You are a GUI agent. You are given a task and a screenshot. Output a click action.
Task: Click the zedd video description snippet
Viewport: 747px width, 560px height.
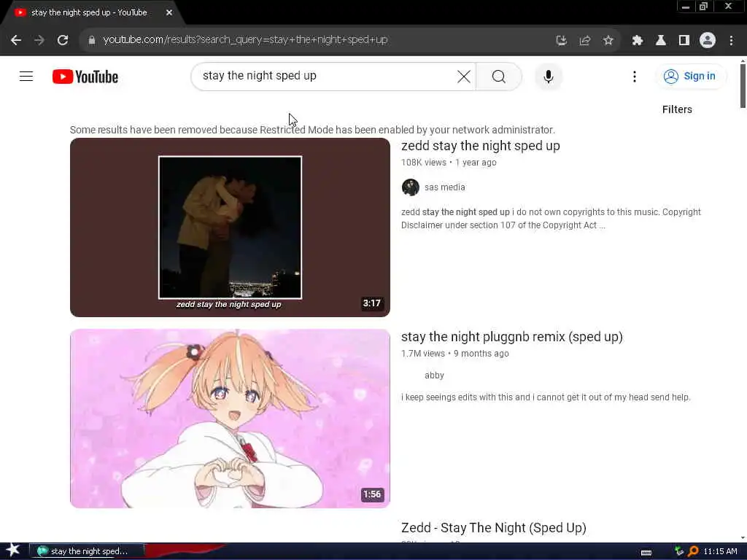[551, 219]
